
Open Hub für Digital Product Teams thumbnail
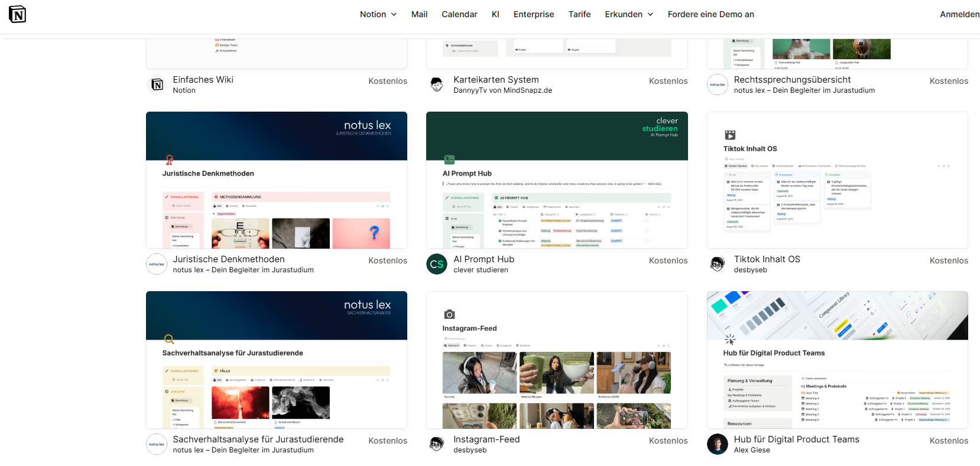tap(838, 360)
